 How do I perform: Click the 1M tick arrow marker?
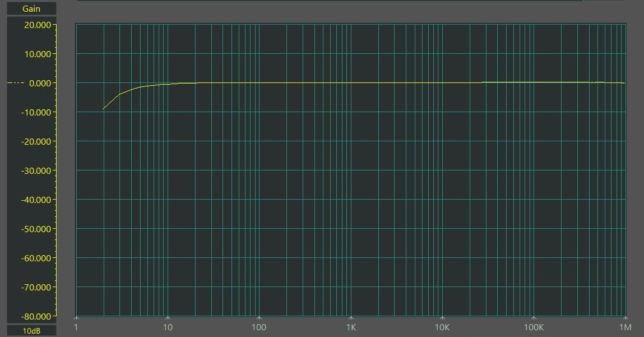(625, 317)
